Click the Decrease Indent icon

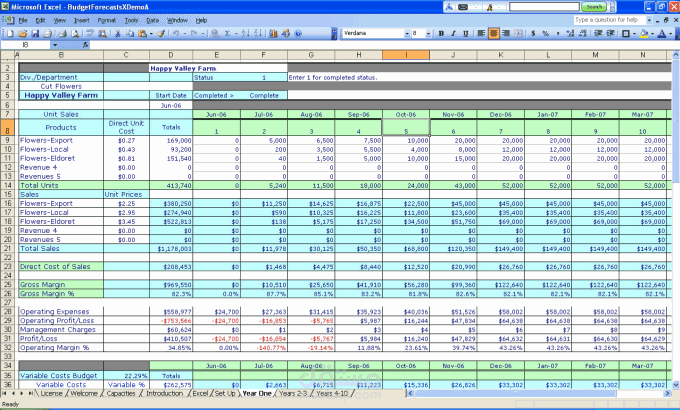coord(598,33)
